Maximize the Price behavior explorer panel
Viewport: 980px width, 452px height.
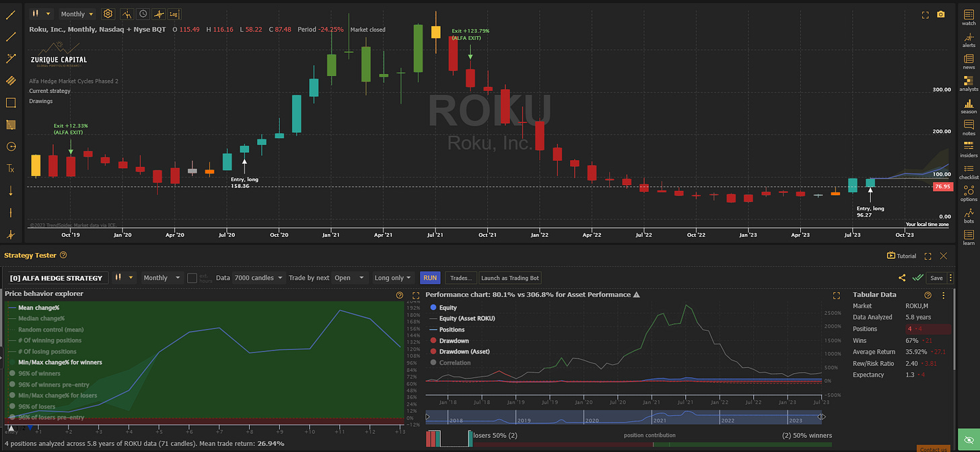[415, 295]
